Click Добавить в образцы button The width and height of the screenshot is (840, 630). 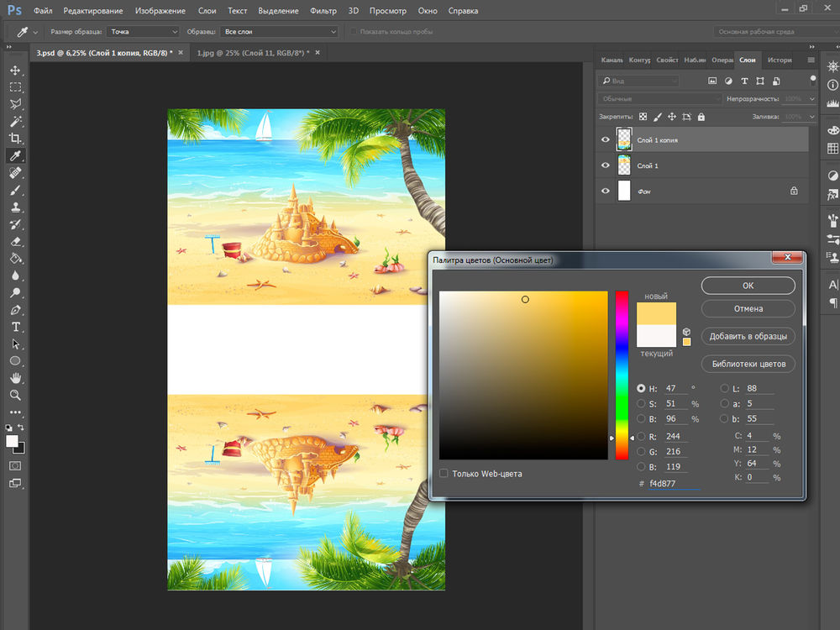click(x=748, y=336)
